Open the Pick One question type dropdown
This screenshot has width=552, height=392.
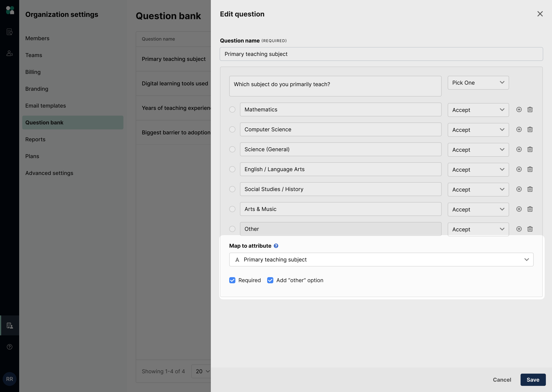pos(478,83)
